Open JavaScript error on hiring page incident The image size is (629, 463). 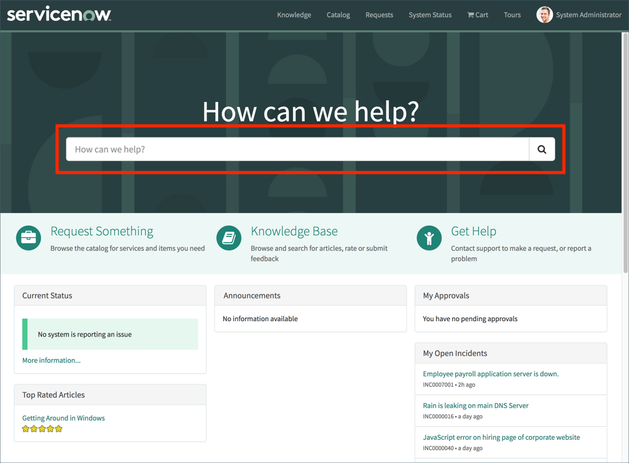coord(501,437)
